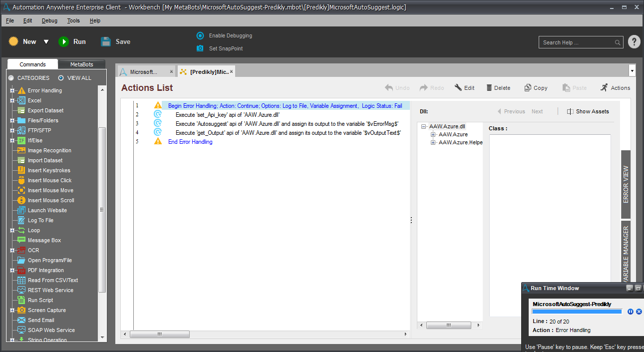
Task: Click the Error Handling command icon
Action: [21, 90]
